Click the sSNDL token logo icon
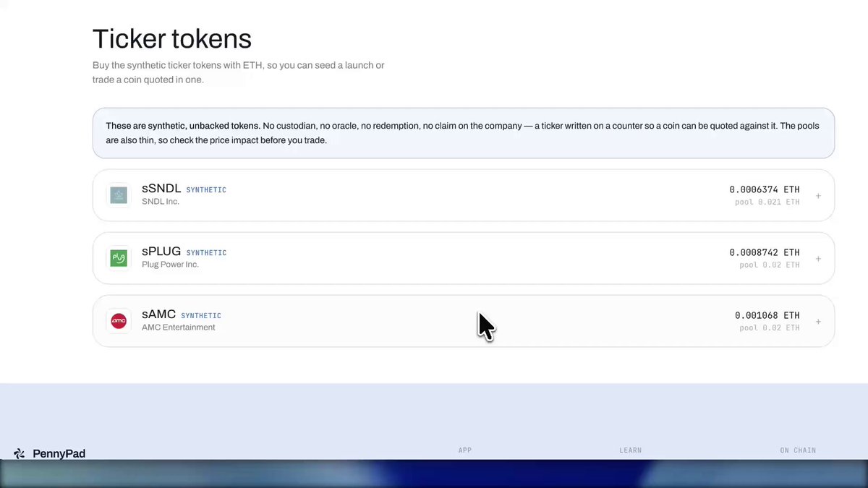 (x=119, y=195)
